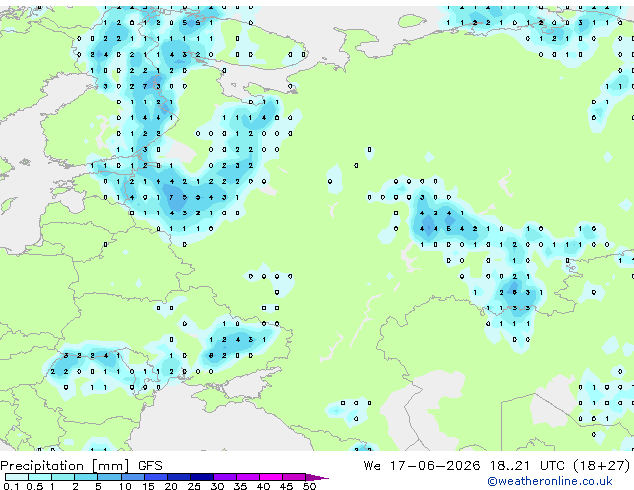Click the legend arrow tip above 50

tap(317, 478)
